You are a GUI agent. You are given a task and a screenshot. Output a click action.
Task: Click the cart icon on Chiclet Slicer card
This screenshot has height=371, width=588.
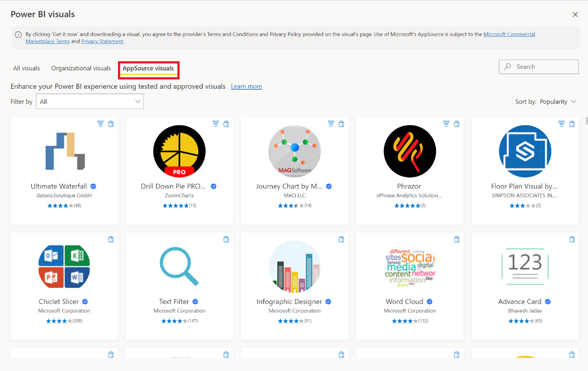(x=111, y=239)
